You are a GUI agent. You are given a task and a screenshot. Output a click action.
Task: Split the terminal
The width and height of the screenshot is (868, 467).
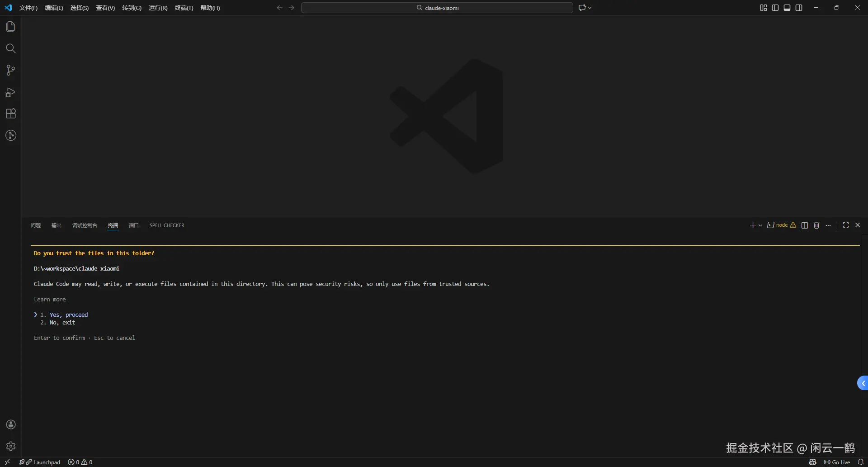(x=805, y=225)
